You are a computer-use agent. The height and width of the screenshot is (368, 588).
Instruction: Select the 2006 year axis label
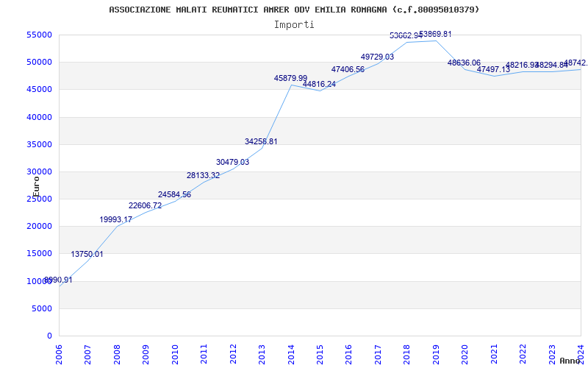coord(59,354)
